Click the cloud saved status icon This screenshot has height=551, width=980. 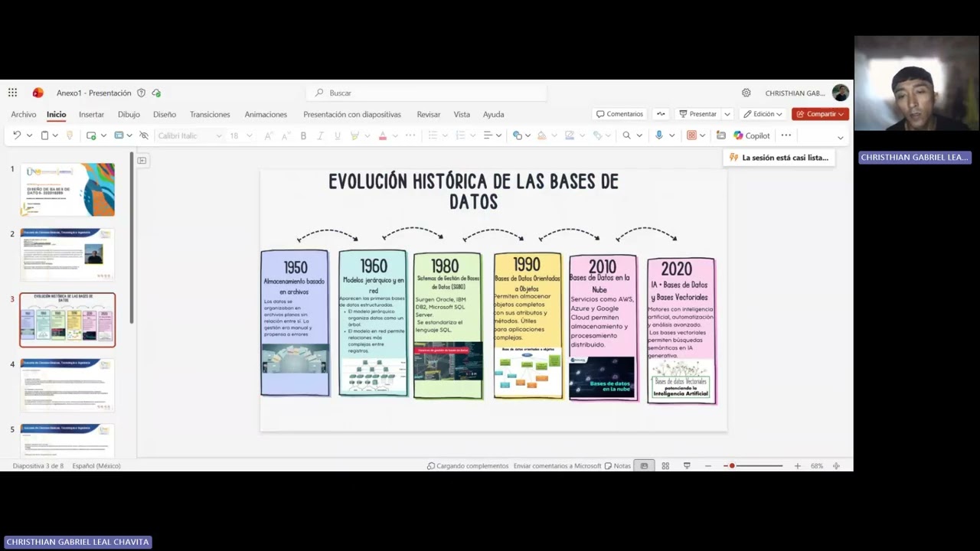pyautogui.click(x=156, y=93)
